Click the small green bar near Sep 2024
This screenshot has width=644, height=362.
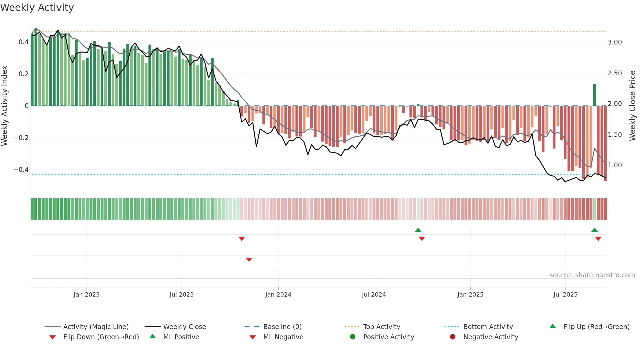pos(418,105)
